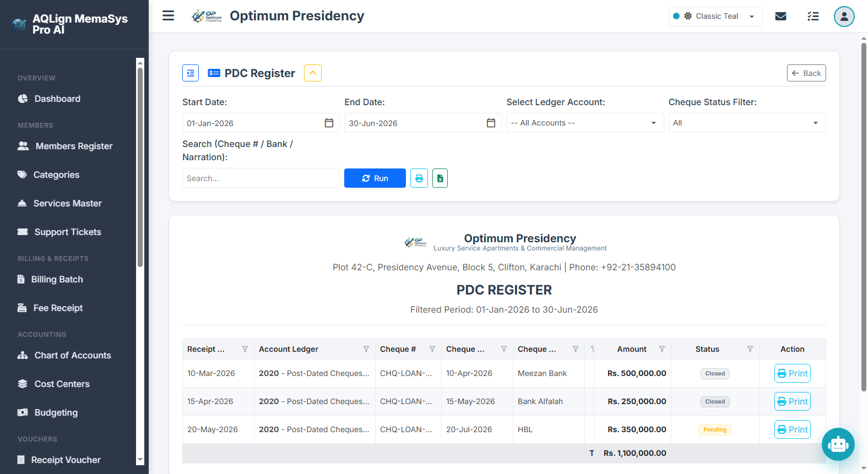The image size is (868, 474).
Task: Open the user profile avatar
Action: point(844,17)
